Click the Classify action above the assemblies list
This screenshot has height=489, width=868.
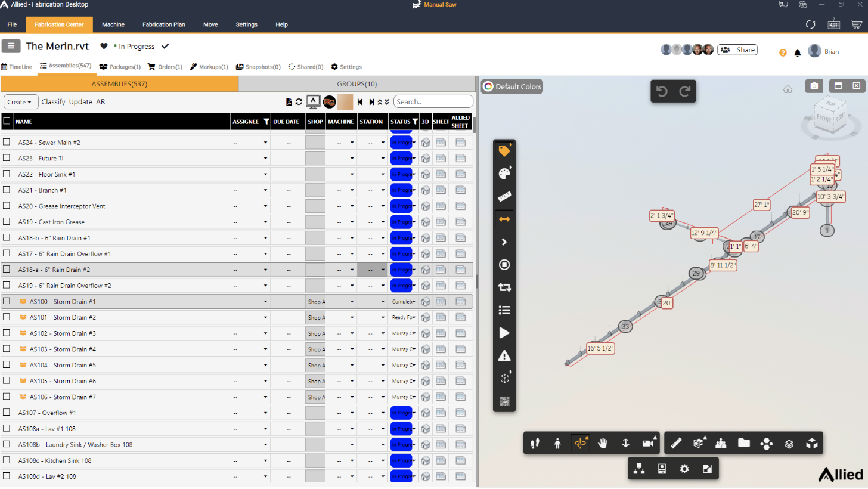53,101
